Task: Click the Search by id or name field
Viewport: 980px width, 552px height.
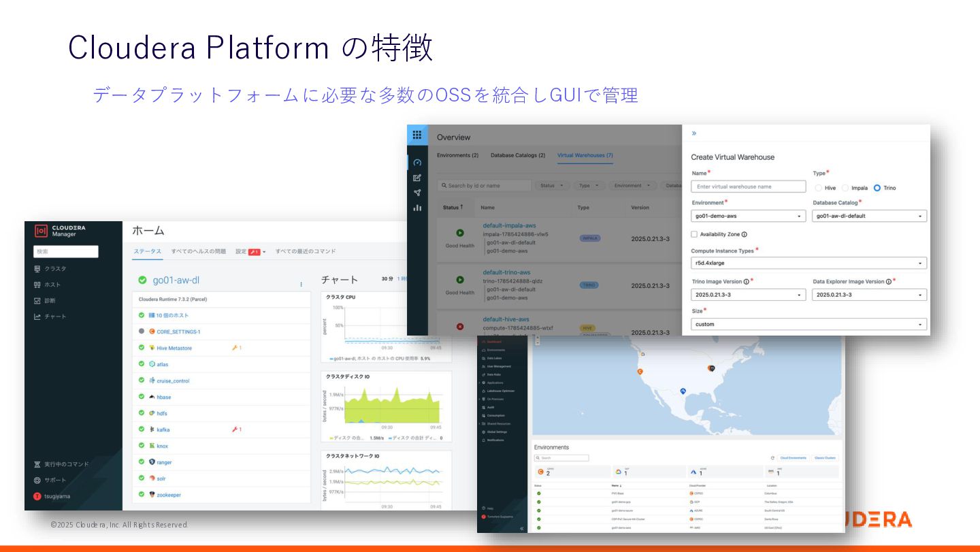Action: tap(485, 185)
